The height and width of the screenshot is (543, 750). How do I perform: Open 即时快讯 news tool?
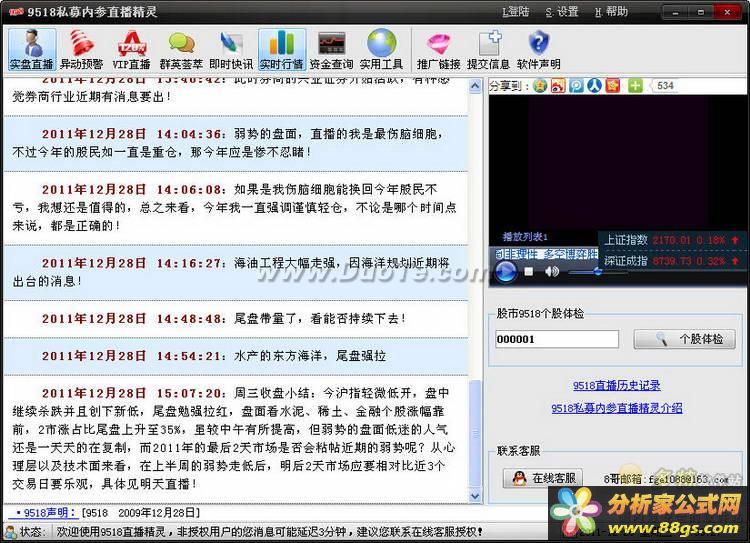coord(232,49)
